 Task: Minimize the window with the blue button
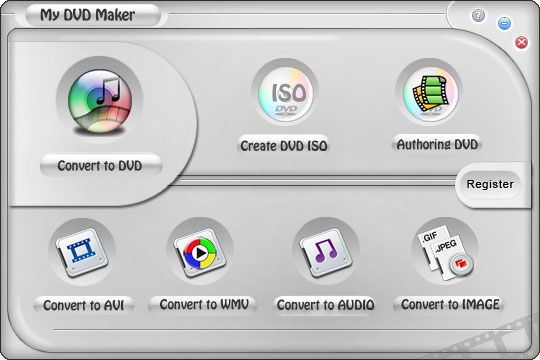[x=504, y=23]
